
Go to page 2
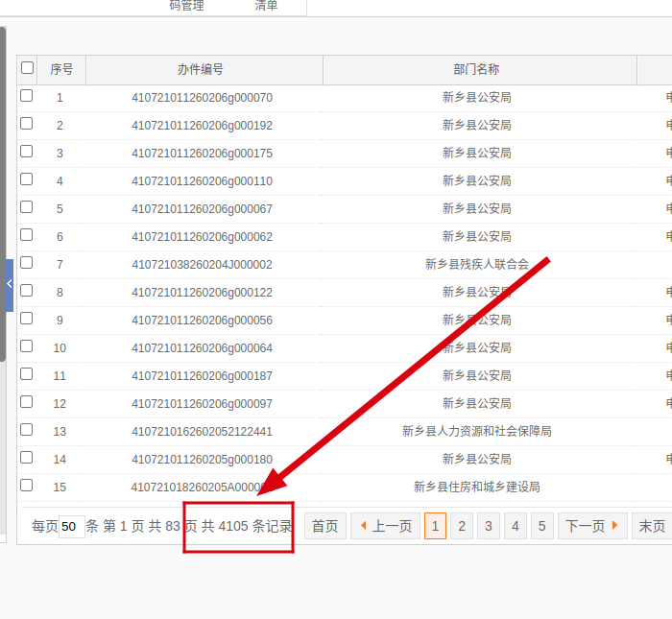point(462,526)
